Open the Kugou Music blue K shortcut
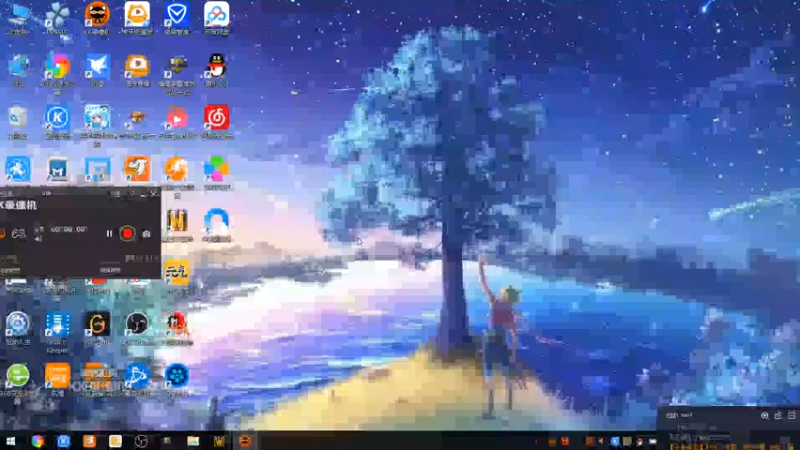The width and height of the screenshot is (800, 450). pyautogui.click(x=57, y=118)
